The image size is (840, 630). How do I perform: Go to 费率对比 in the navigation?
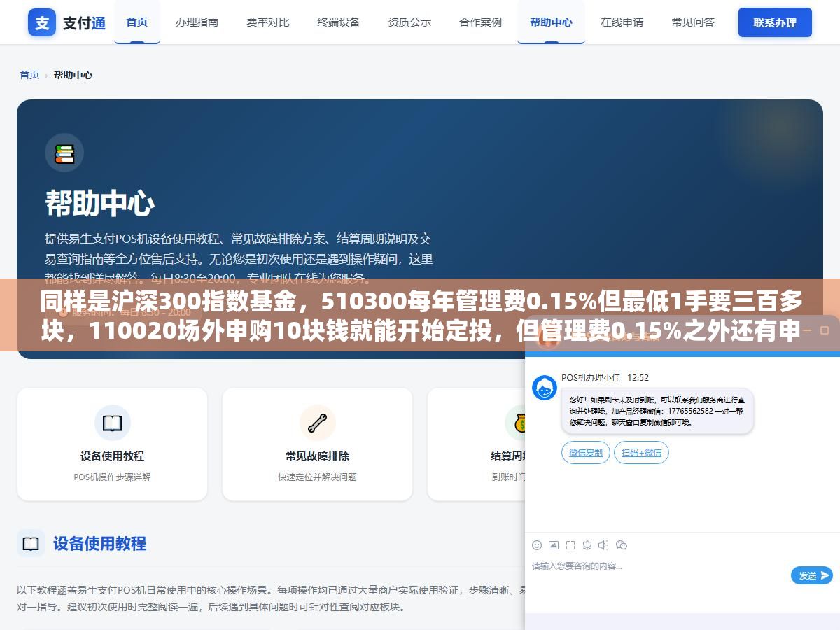[x=267, y=22]
